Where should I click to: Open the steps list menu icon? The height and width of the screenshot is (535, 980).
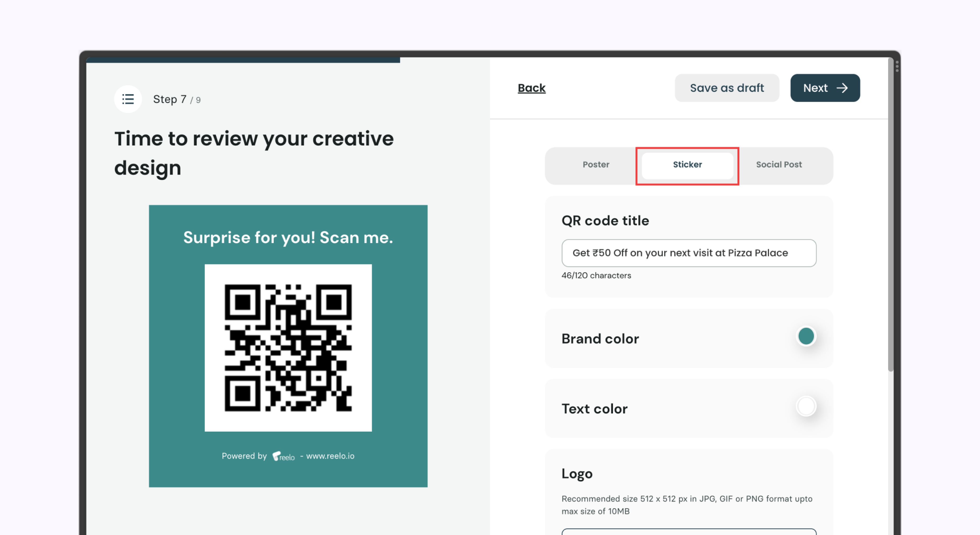point(128,99)
